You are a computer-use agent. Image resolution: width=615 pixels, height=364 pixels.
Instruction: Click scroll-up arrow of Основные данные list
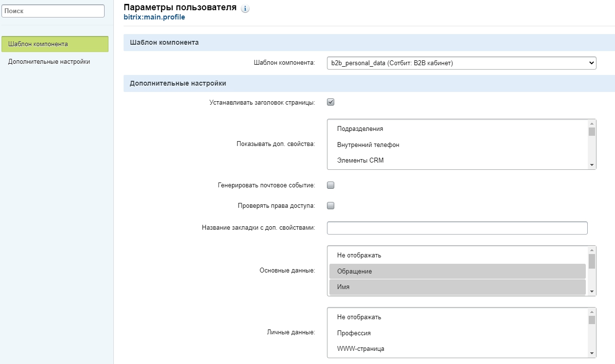592,250
